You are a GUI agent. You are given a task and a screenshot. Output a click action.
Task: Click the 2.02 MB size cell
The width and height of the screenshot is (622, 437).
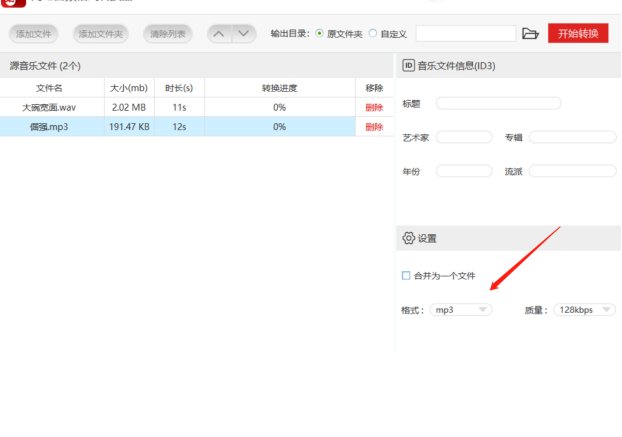pyautogui.click(x=129, y=107)
